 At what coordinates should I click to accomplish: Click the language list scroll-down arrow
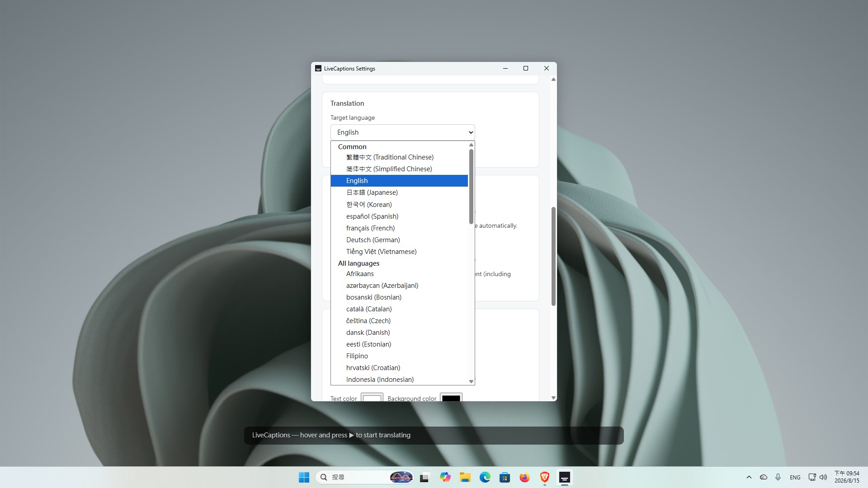pos(471,381)
